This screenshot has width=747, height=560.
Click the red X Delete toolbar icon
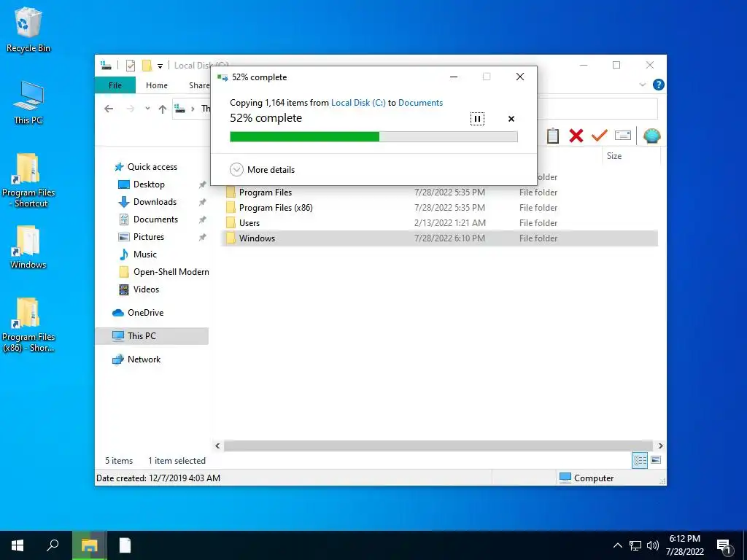[576, 136]
